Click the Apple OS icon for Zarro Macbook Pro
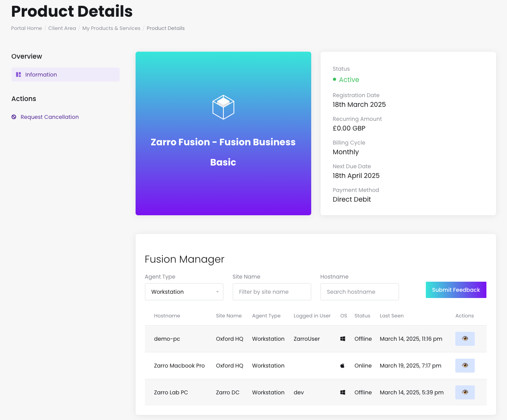The image size is (507, 420). tap(343, 366)
